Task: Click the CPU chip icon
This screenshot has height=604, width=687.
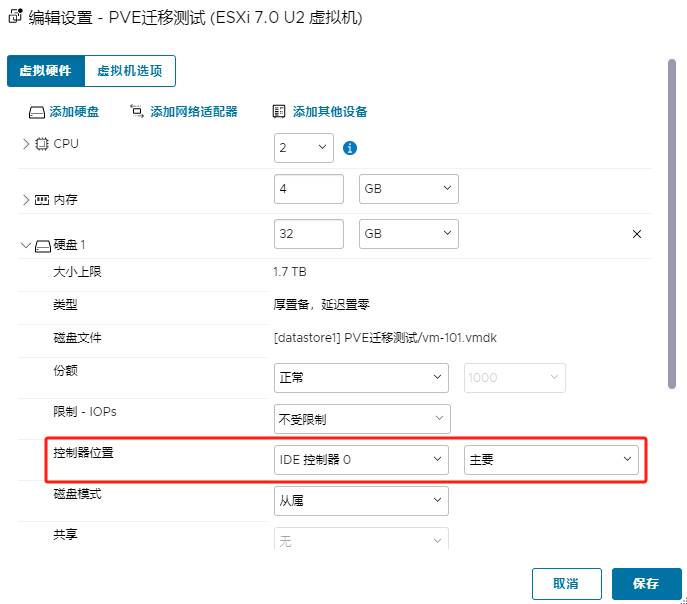Action: pyautogui.click(x=42, y=144)
